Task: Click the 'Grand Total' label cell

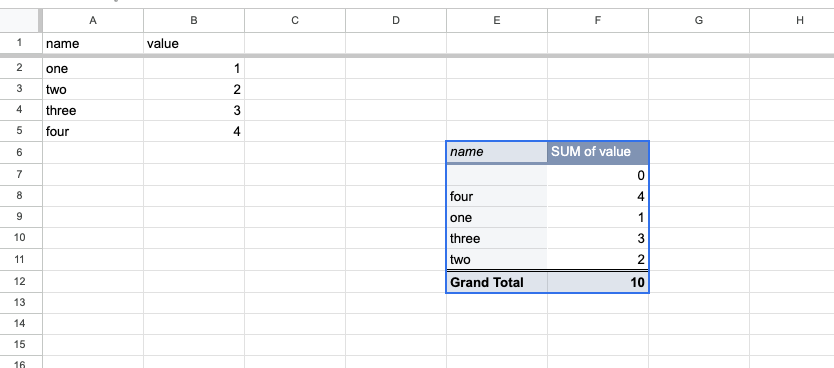Action: pyautogui.click(x=497, y=282)
